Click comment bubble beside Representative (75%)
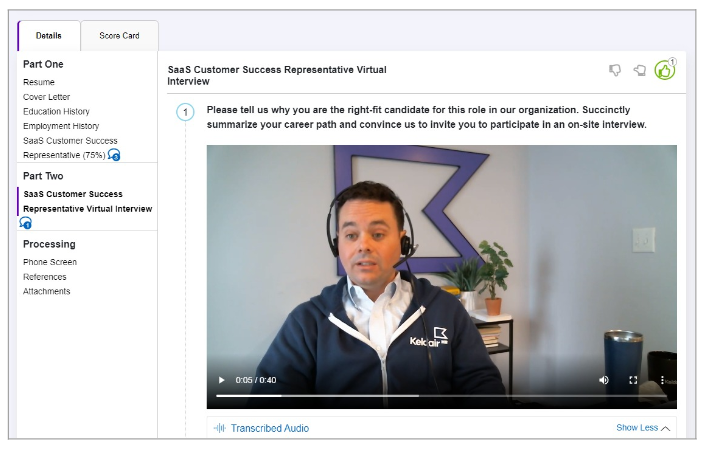Image resolution: width=708 pixels, height=449 pixels. 114,155
